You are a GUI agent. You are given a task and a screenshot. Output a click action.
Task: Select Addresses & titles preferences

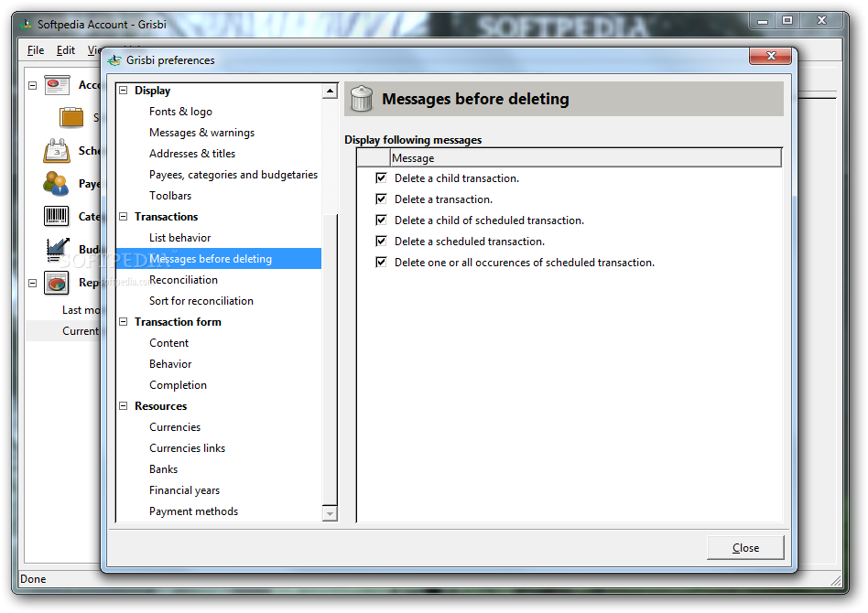click(192, 154)
